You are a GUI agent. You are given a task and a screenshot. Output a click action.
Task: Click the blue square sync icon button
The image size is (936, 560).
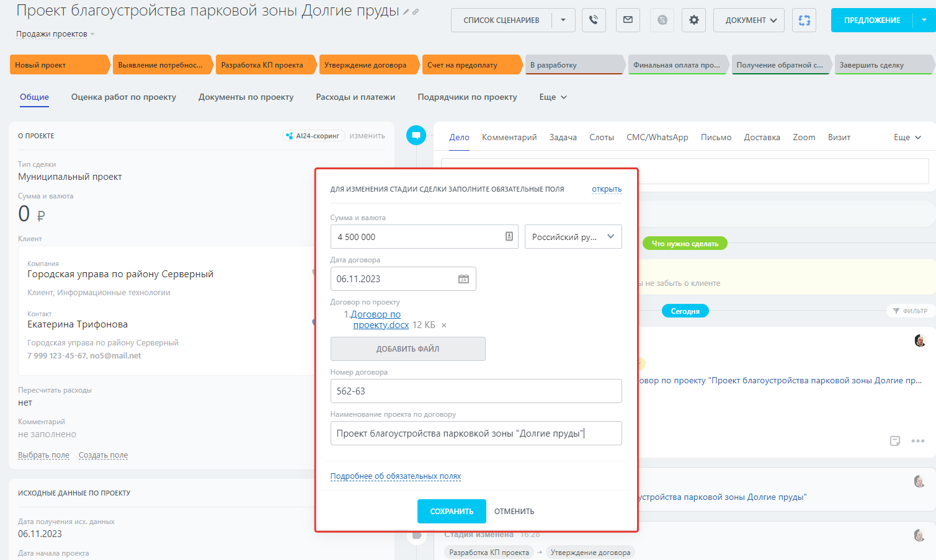click(x=805, y=20)
